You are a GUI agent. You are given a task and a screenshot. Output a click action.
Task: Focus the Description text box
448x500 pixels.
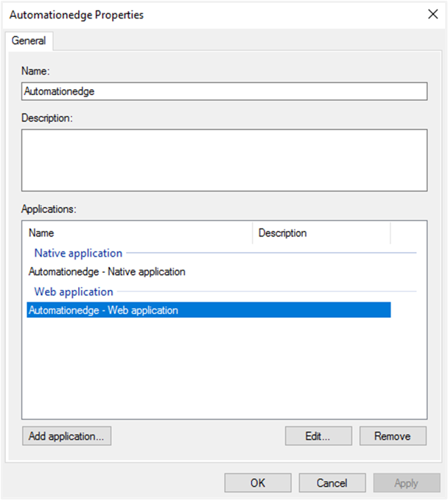pos(224,160)
